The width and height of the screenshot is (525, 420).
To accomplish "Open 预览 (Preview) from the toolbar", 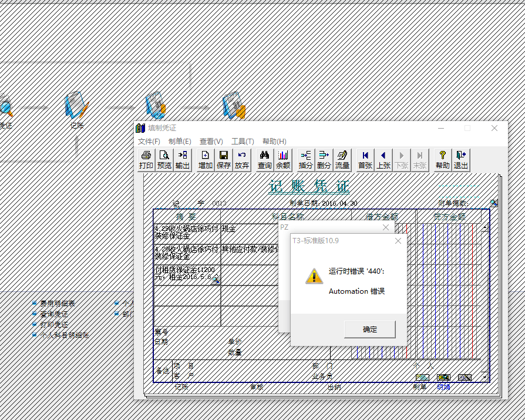I will coord(164,160).
